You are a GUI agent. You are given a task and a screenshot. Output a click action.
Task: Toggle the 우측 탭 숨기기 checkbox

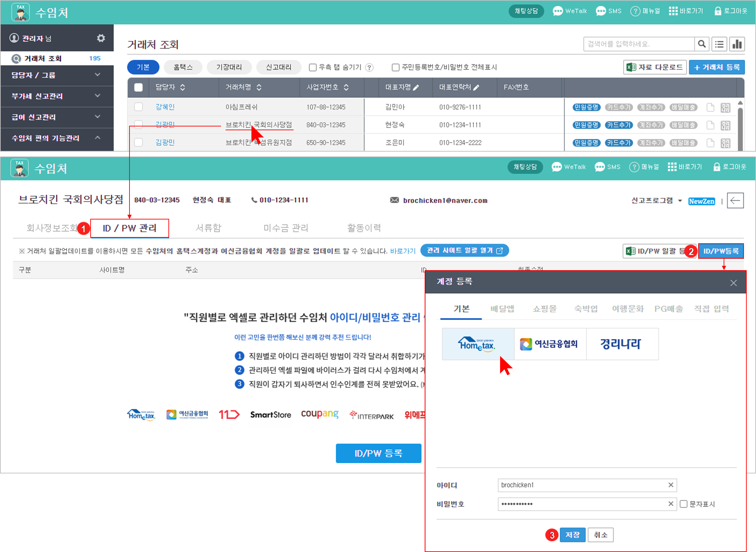click(312, 68)
